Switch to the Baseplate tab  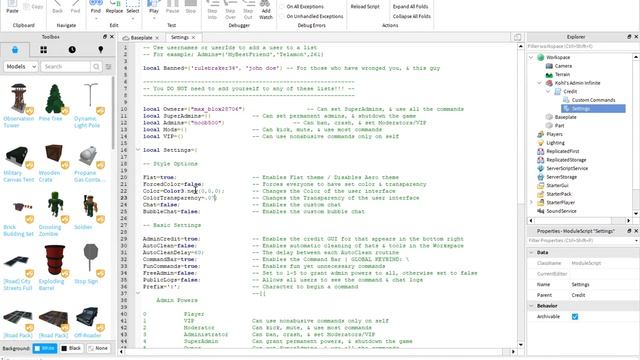click(141, 38)
